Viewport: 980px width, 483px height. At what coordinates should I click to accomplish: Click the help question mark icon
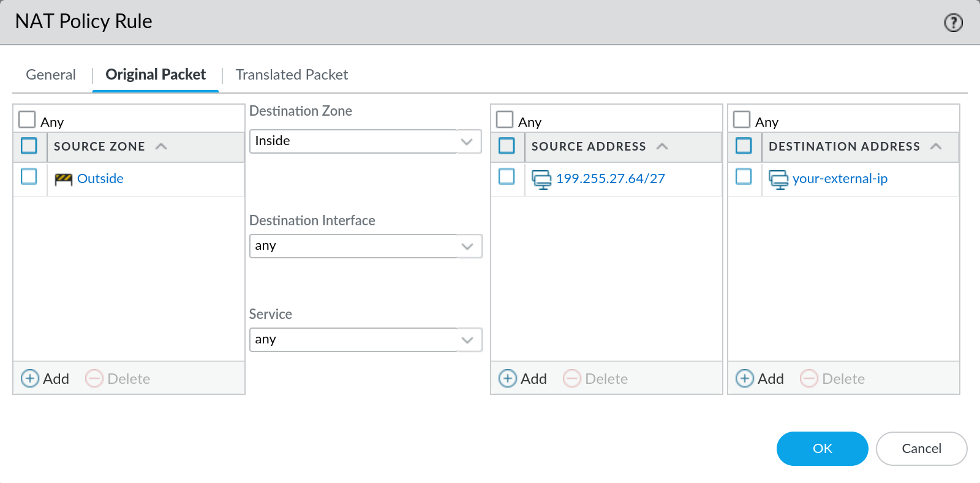tap(953, 23)
